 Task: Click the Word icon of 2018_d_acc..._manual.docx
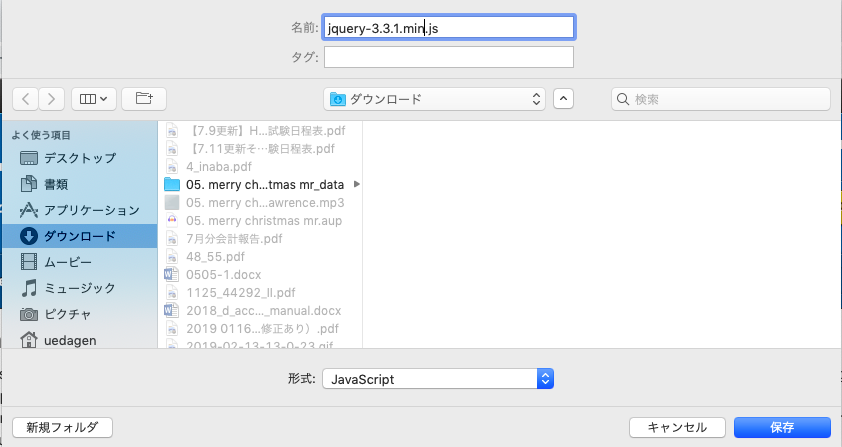pyautogui.click(x=171, y=311)
